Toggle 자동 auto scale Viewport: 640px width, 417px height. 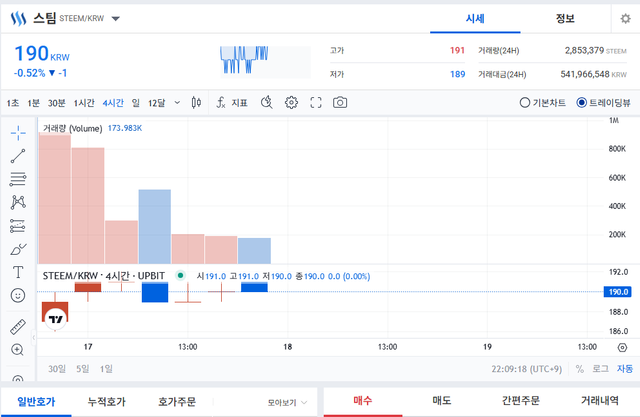[624, 369]
